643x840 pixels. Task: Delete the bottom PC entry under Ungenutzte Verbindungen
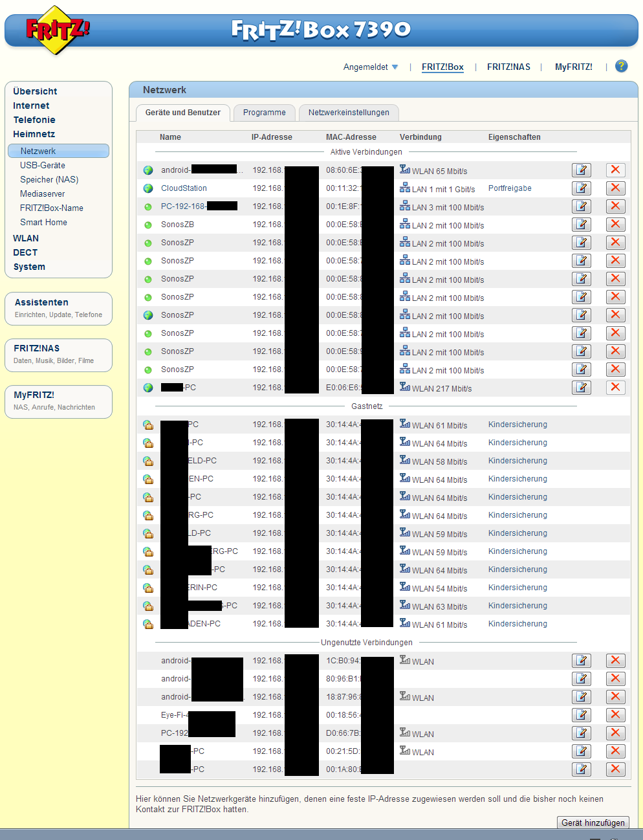pyautogui.click(x=615, y=769)
